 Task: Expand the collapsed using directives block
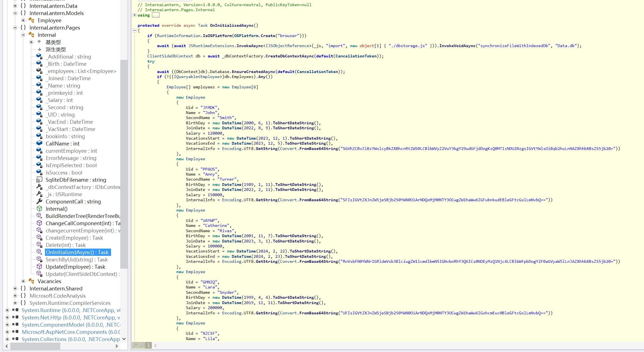[x=134, y=15]
